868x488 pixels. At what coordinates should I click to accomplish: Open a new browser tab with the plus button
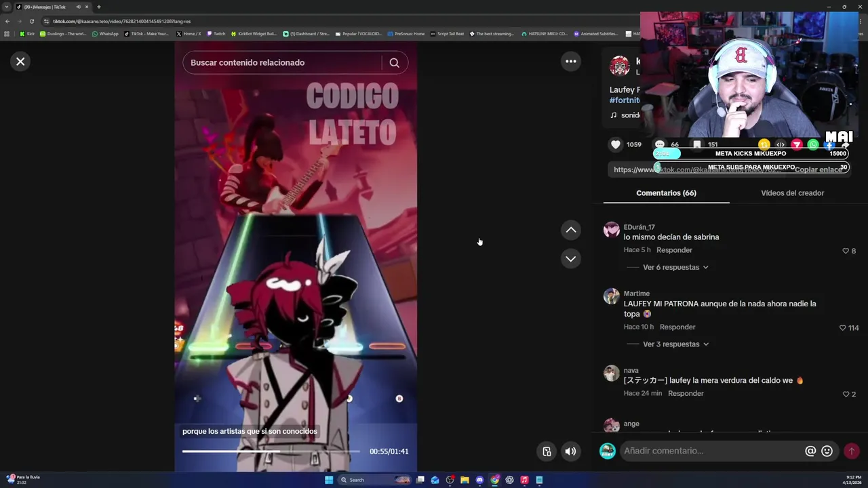98,7
